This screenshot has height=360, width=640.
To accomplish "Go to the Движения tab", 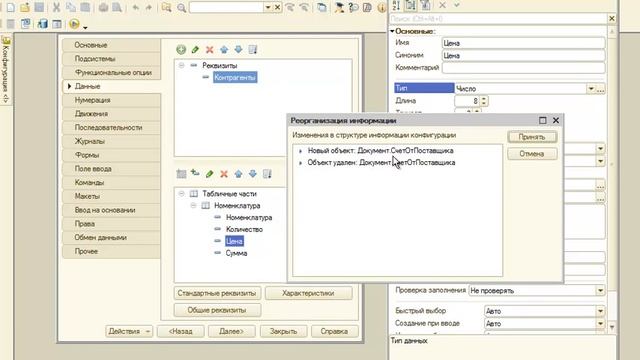I will coord(111,113).
